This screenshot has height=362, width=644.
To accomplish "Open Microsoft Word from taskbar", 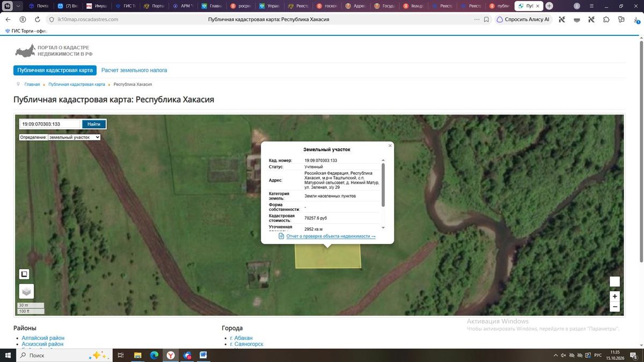I will (x=203, y=355).
